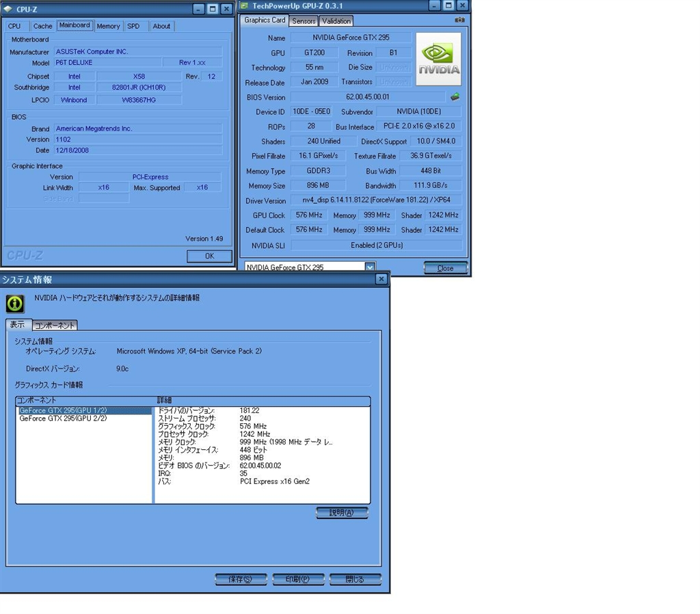Open the Validation tab in GPU-Z

point(336,21)
